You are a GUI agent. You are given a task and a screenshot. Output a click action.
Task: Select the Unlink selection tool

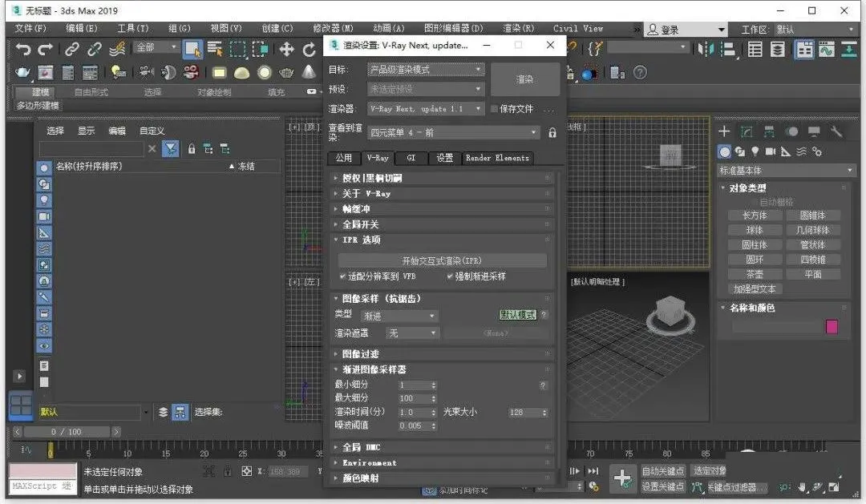pos(95,49)
